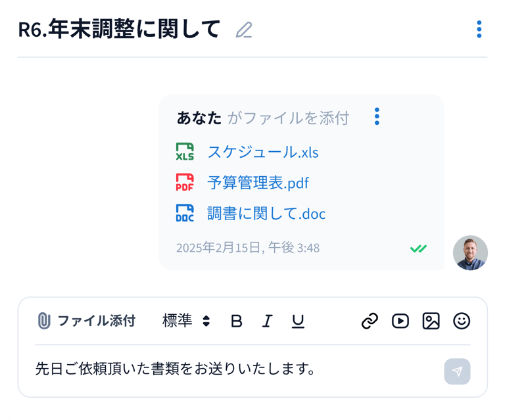505x420 pixels.
Task: Toggle italic formatting
Action: point(267,321)
